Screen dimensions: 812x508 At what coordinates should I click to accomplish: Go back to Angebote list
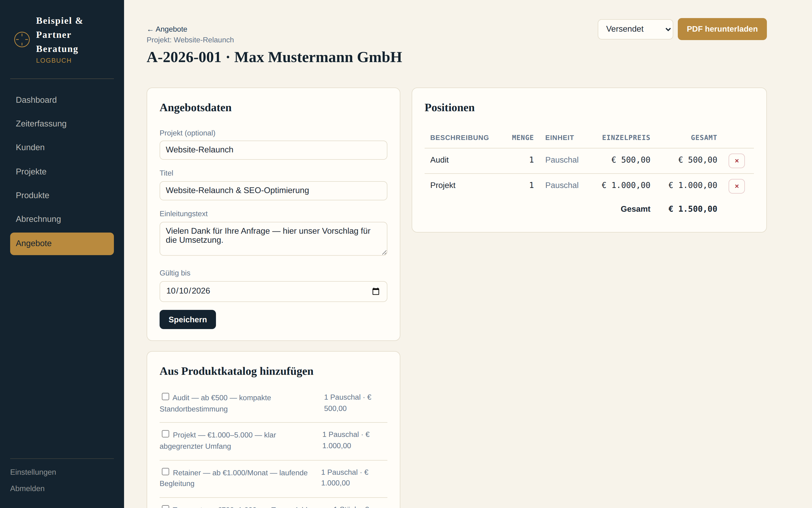(167, 29)
